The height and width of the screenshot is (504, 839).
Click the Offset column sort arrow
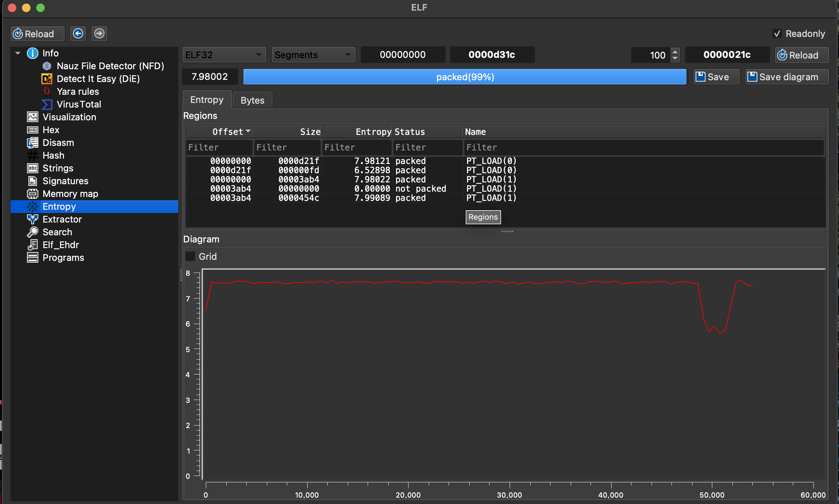pos(248,131)
